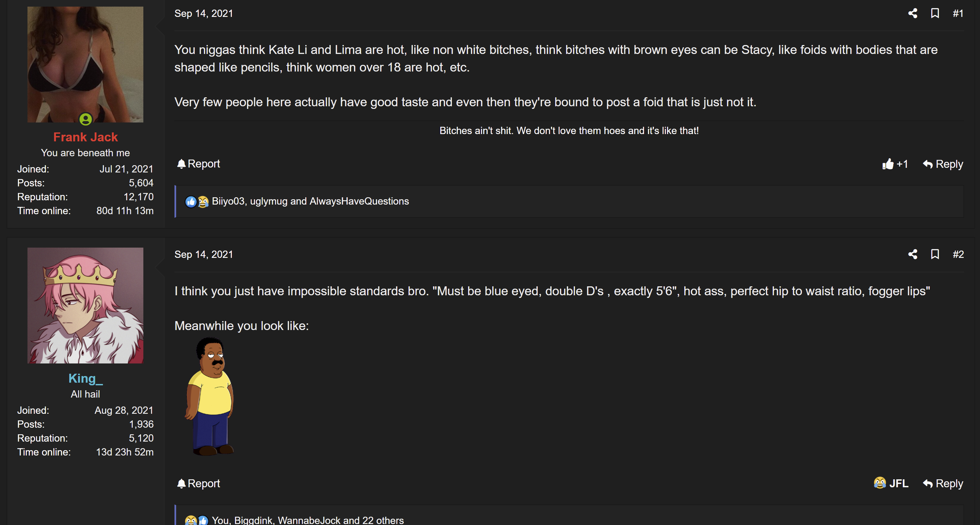Viewport: 980px width, 525px height.
Task: Click the Sep 14, 2021 date on post #2
Action: click(204, 254)
